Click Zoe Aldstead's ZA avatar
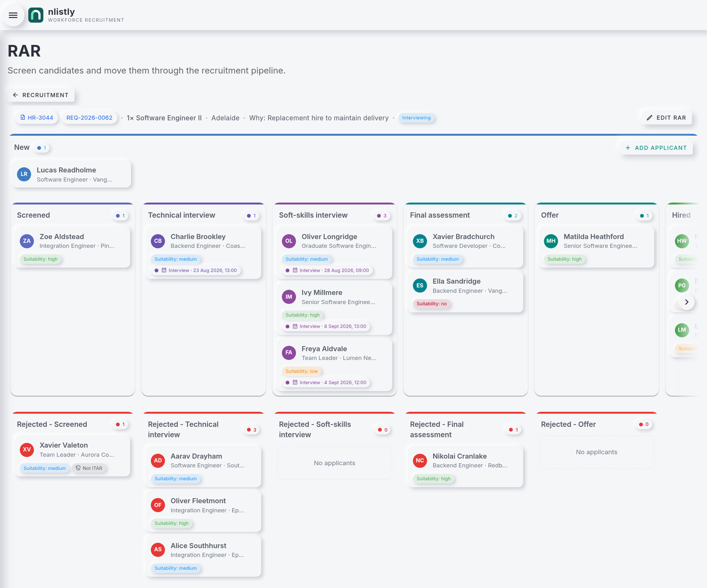The image size is (707, 588). (x=27, y=241)
